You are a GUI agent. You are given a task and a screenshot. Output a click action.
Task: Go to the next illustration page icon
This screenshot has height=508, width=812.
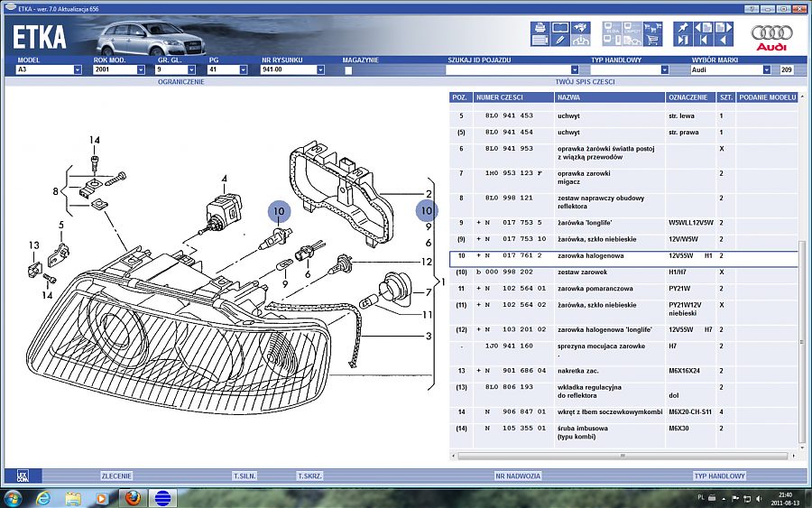coord(724,27)
